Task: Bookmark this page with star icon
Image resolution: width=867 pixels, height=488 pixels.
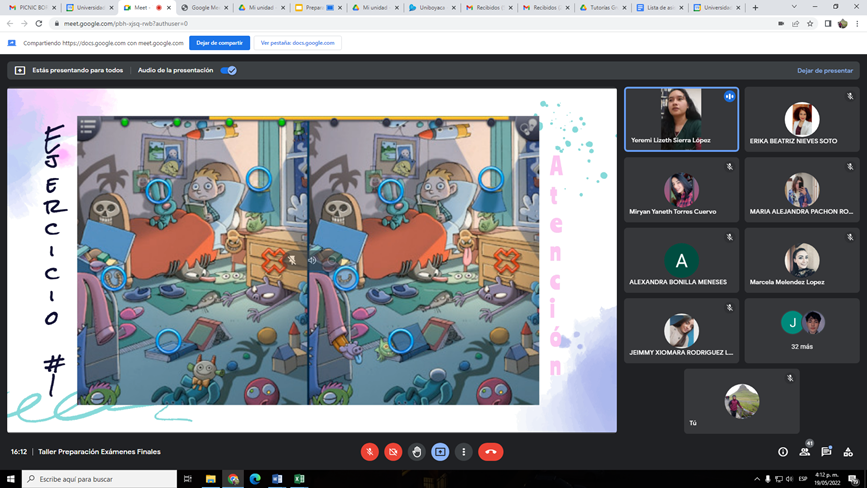Action: pyautogui.click(x=810, y=24)
